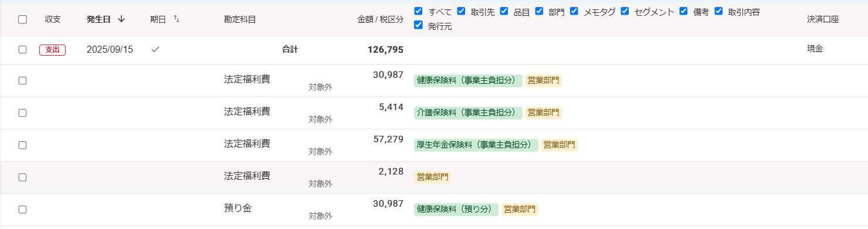Uncheck the 取引内容 filter checkbox
Image resolution: width=868 pixels, height=229 pixels.
[x=718, y=11]
